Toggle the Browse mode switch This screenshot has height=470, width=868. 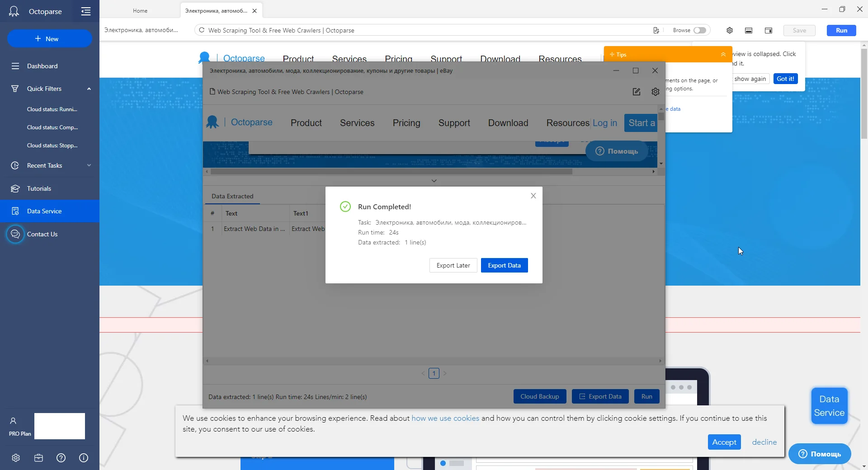pyautogui.click(x=700, y=30)
